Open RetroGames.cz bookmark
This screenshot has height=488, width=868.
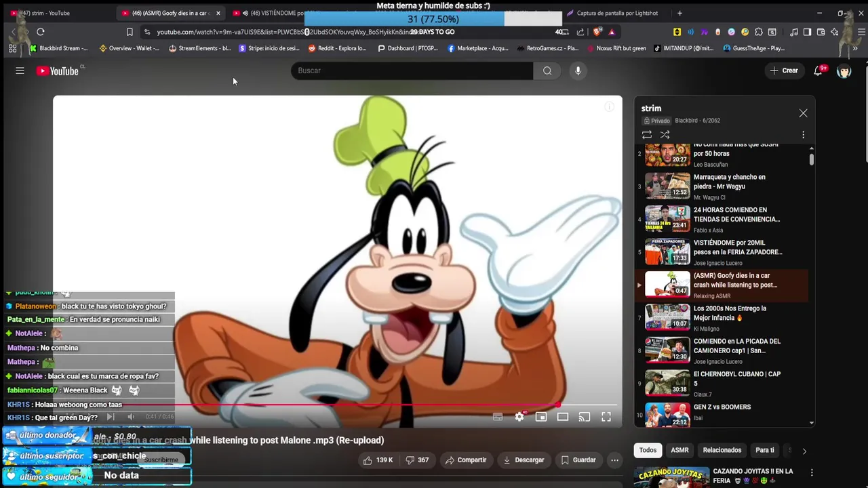[547, 48]
